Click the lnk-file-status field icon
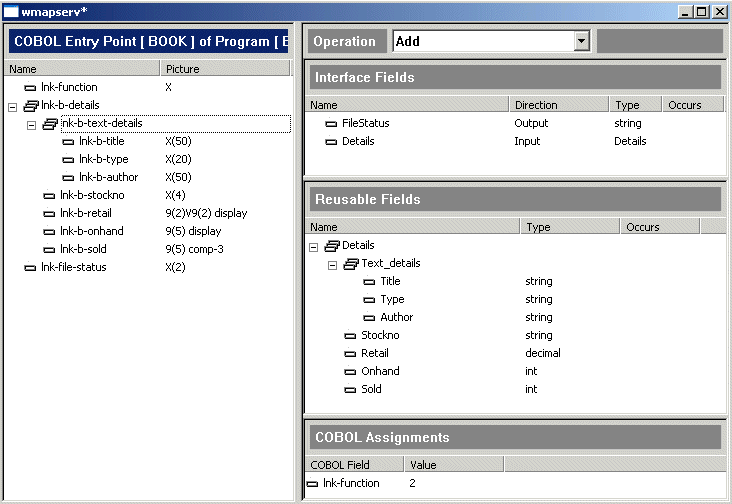The image size is (732, 504). 30,268
